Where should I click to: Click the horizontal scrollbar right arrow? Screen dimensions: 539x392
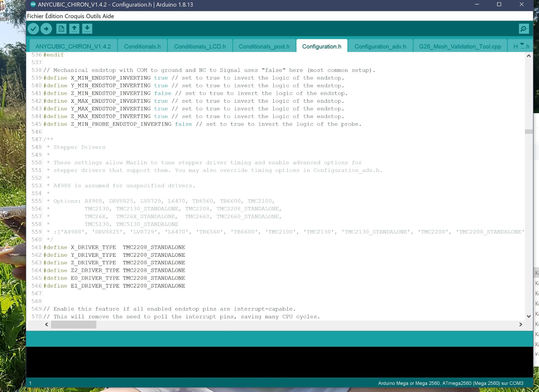(x=521, y=324)
